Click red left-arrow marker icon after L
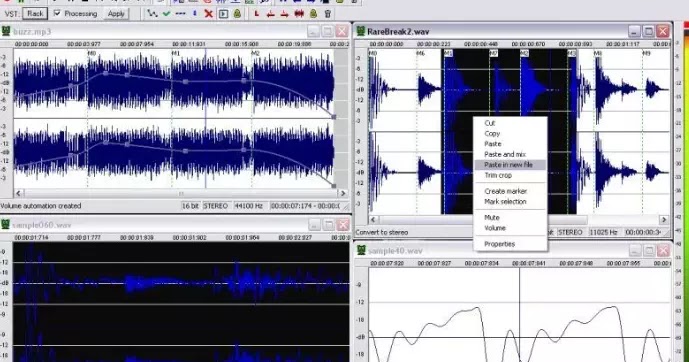The width and height of the screenshot is (689, 362). 271,14
